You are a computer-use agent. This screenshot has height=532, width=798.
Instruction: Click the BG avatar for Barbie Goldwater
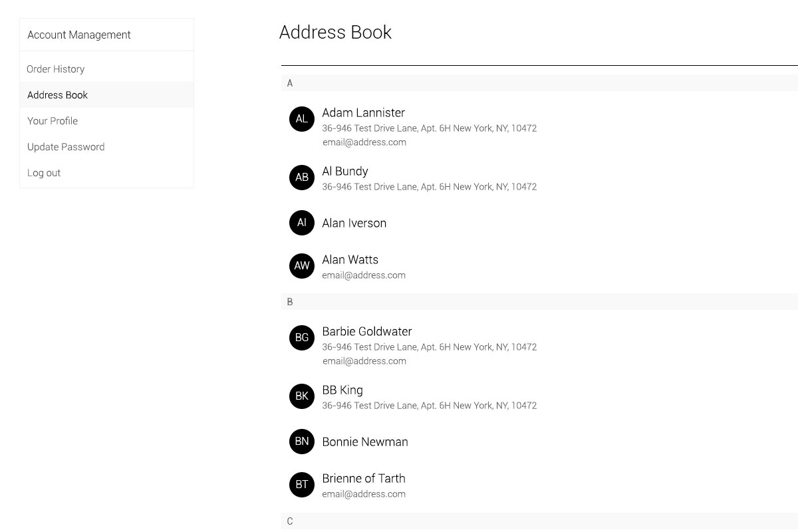(302, 338)
